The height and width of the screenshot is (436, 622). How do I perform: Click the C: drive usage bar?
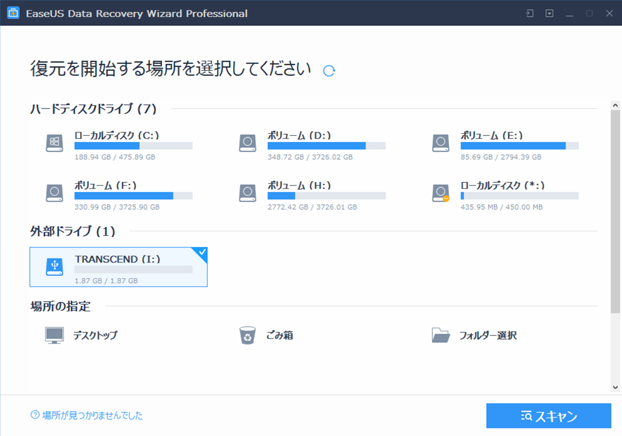pyautogui.click(x=133, y=146)
